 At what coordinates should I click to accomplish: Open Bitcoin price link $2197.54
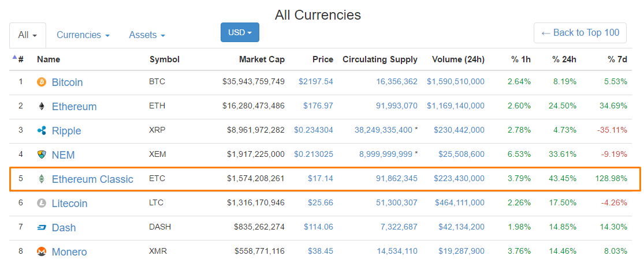tap(315, 82)
